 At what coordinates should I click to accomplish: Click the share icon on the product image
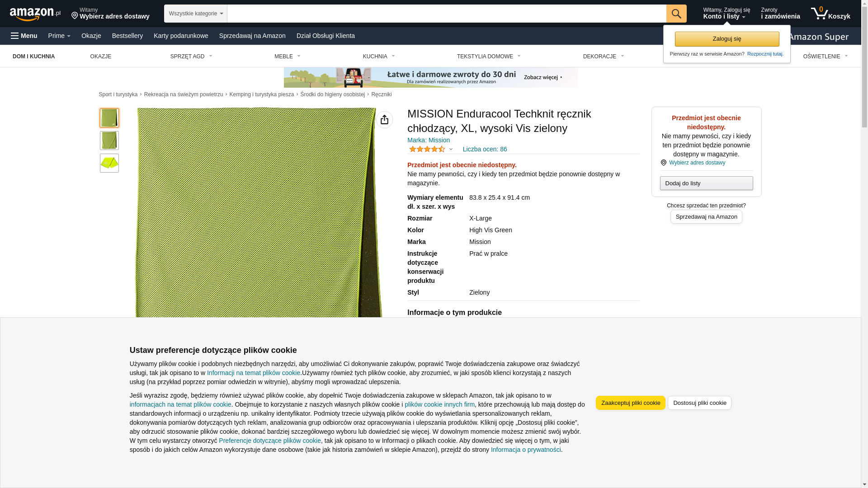pyautogui.click(x=384, y=120)
